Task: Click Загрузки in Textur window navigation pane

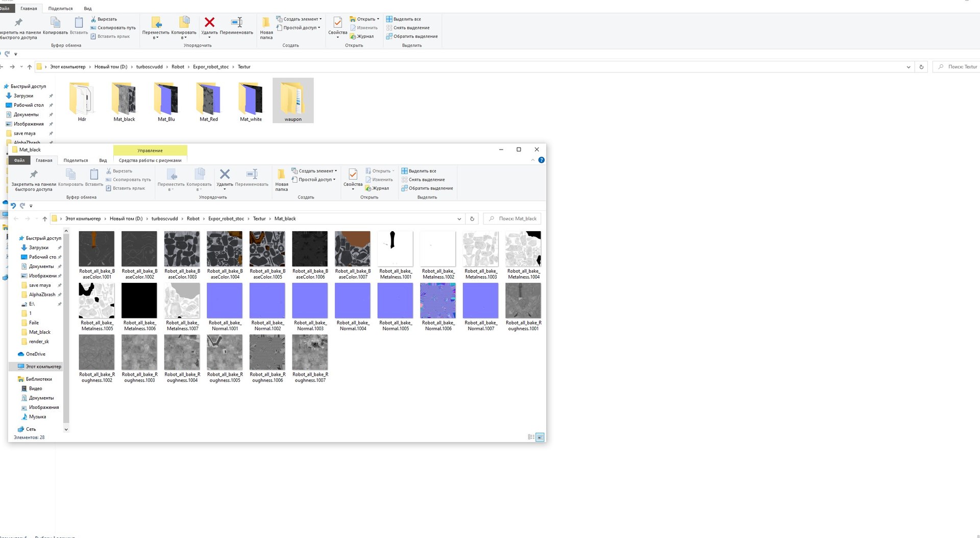Action: point(23,95)
